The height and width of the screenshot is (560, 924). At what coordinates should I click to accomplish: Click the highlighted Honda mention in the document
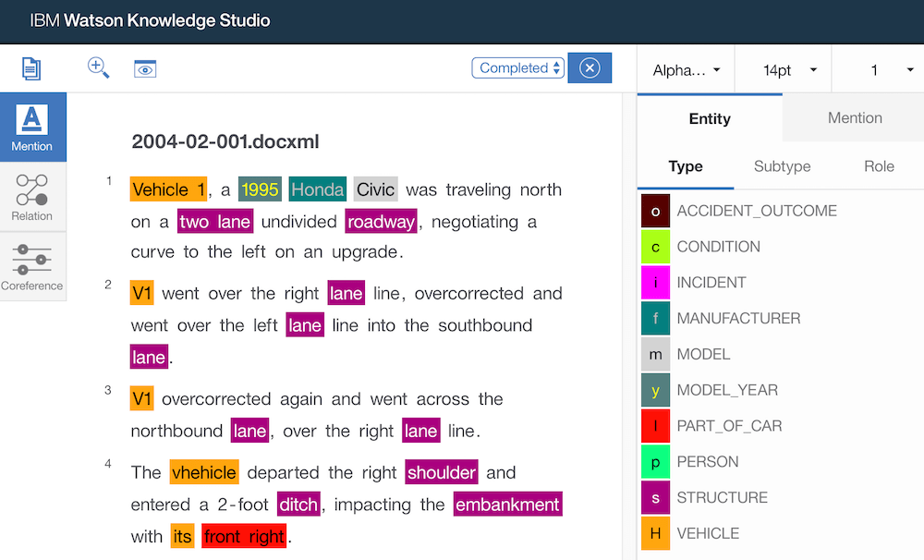(317, 189)
